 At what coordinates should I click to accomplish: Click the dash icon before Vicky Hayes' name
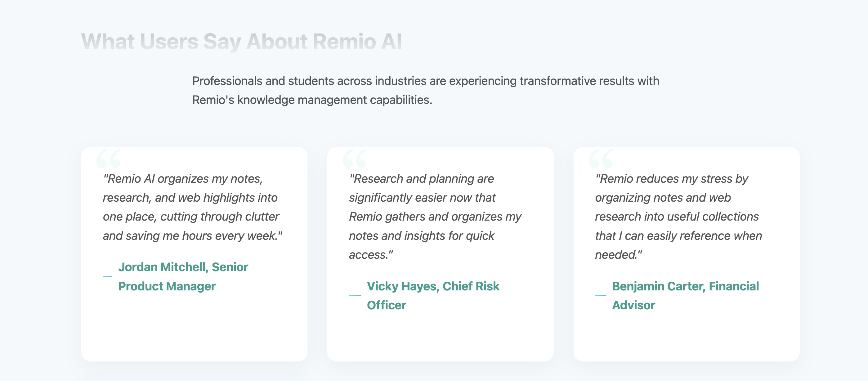tap(355, 295)
